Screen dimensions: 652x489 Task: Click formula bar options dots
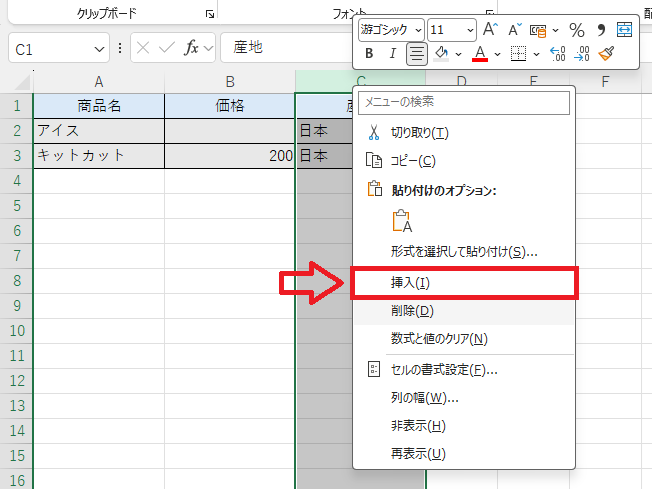[x=120, y=48]
